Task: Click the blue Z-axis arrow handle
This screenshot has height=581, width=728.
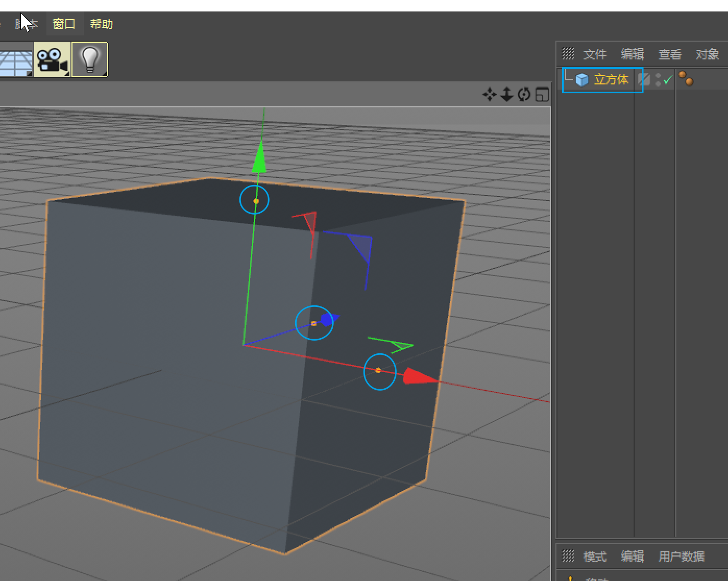Action: click(x=330, y=319)
